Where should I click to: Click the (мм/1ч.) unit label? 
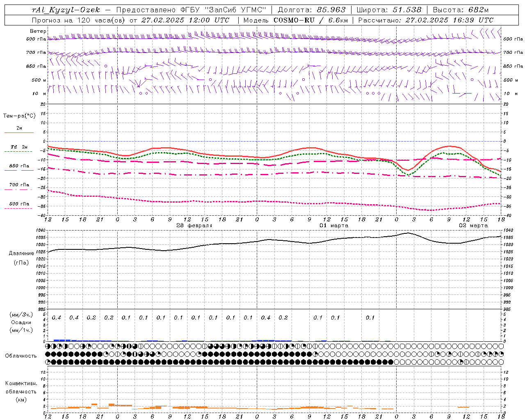click(21, 330)
